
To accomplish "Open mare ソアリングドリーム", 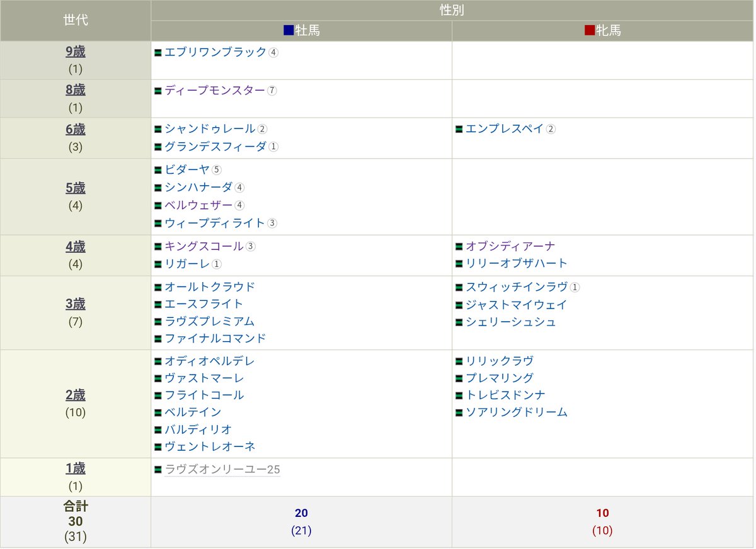I will [517, 412].
